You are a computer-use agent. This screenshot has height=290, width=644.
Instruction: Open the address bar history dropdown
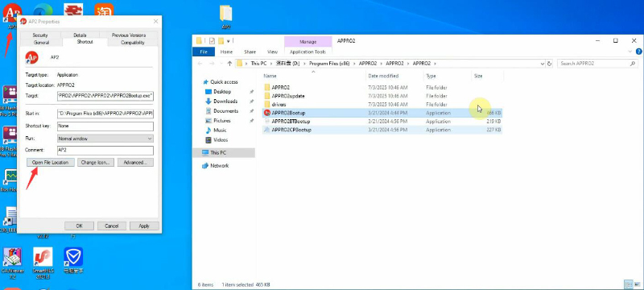click(x=543, y=64)
